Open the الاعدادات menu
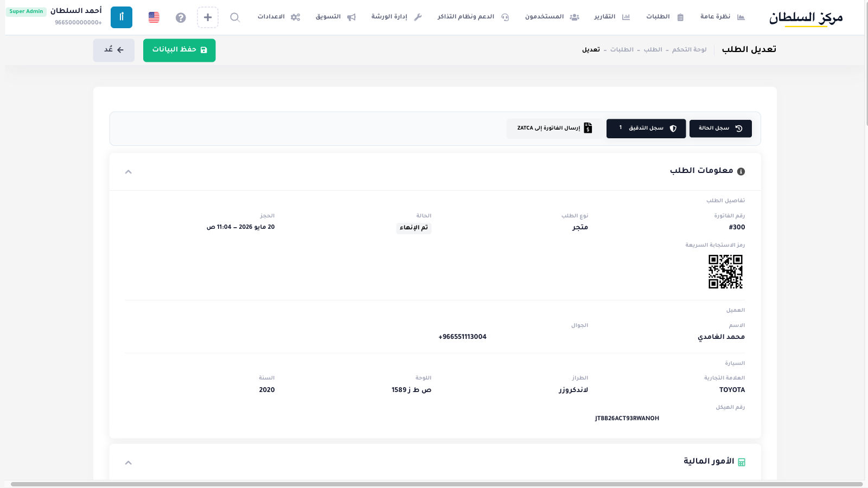The height and width of the screenshot is (488, 868). [x=279, y=17]
